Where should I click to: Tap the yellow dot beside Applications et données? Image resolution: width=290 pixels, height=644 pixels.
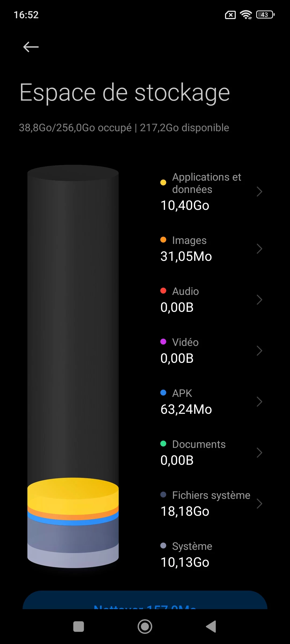163,182
